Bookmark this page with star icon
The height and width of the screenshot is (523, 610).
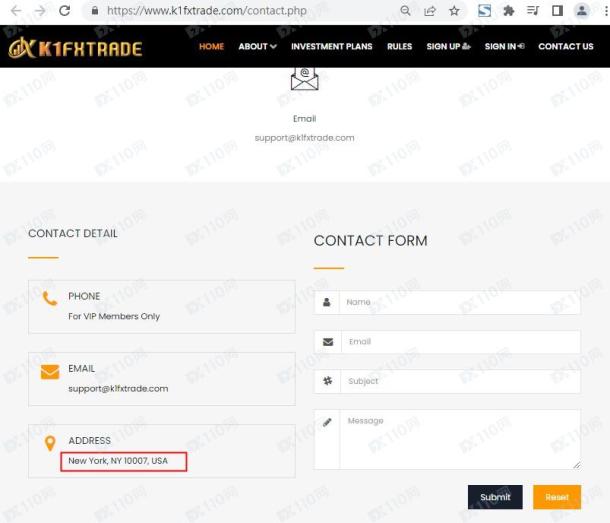pyautogui.click(x=454, y=11)
